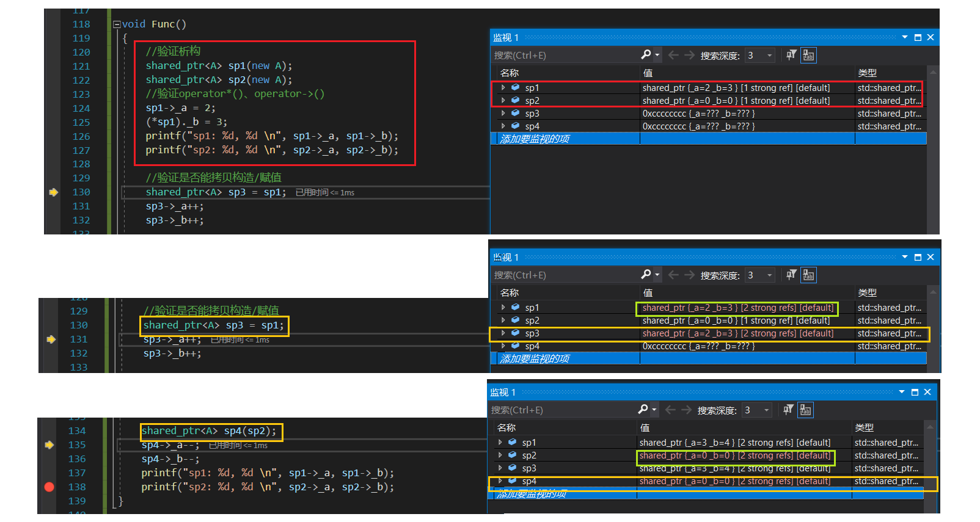
Task: Click the 搜索(Ctrl+E) search field in bottom watch
Action: [562, 410]
